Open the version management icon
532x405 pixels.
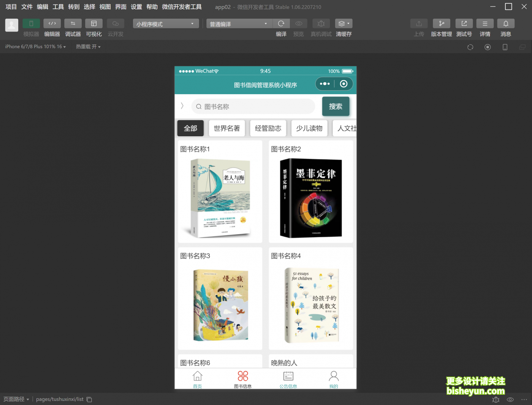tap(442, 24)
